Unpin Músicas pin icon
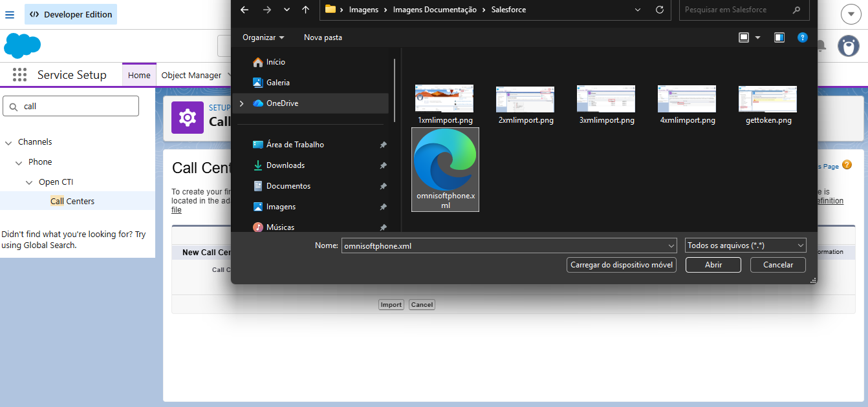Image resolution: width=868 pixels, height=407 pixels. pyautogui.click(x=383, y=227)
